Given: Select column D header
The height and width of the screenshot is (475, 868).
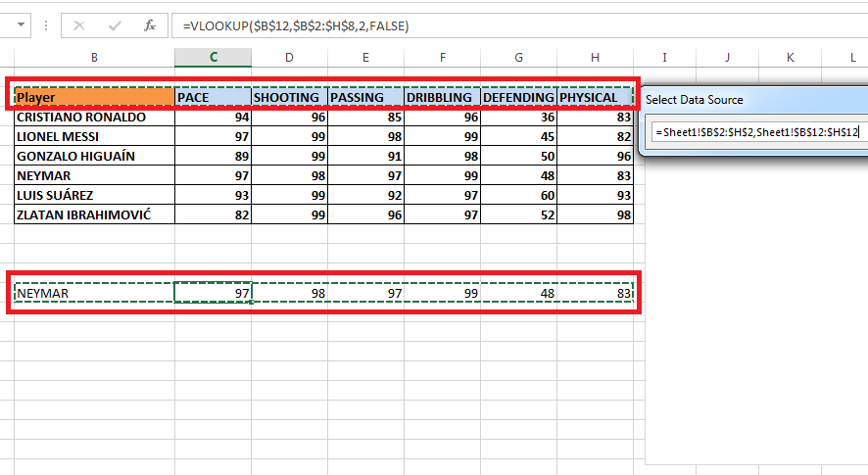Looking at the screenshot, I should pos(290,58).
